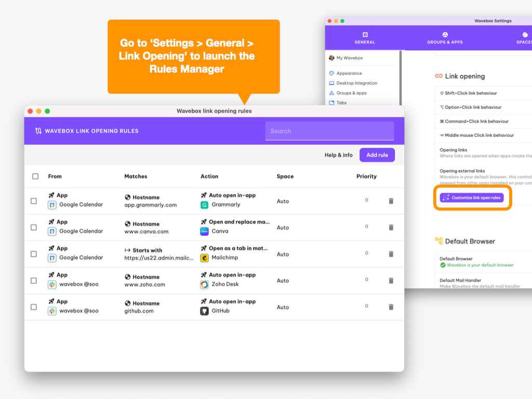Screen dimensions: 532x399
Task: Click the green default browser checkmark icon
Action: tap(443, 265)
